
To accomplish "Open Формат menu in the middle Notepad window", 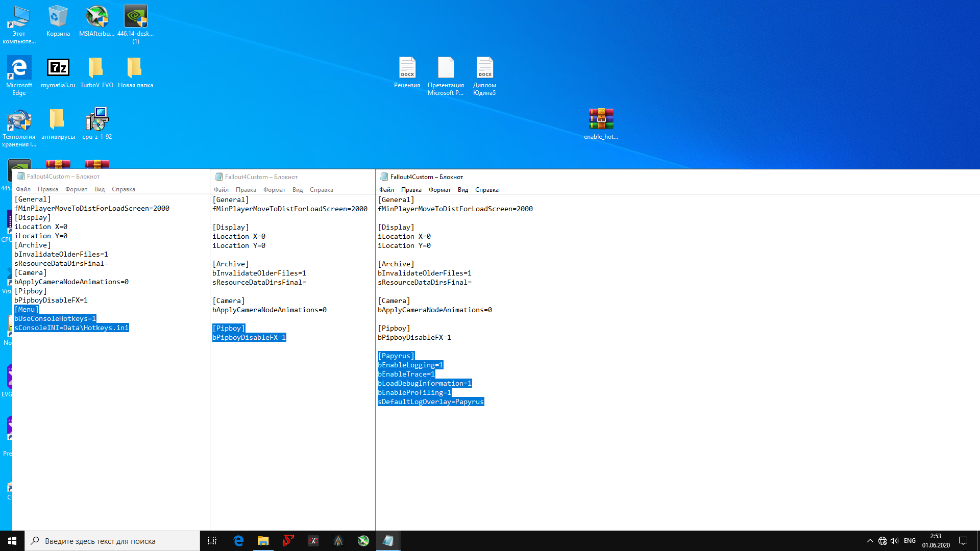I will [274, 190].
